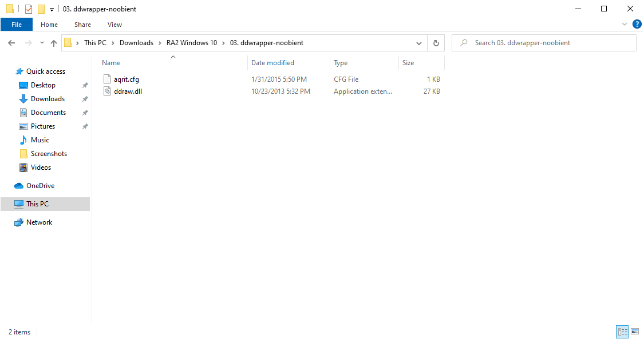Open Downloads in navigation pane
This screenshot has height=339, width=644.
pos(48,99)
